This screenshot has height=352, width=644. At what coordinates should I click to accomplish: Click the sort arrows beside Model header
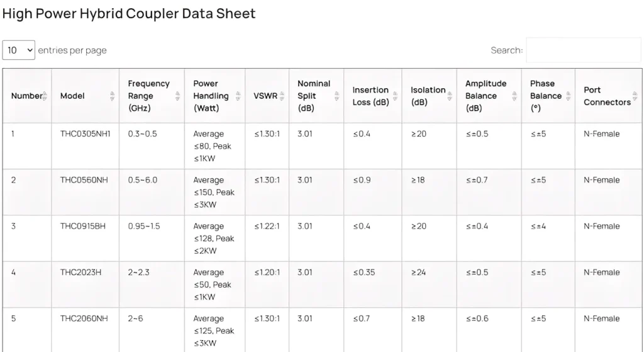pos(112,96)
